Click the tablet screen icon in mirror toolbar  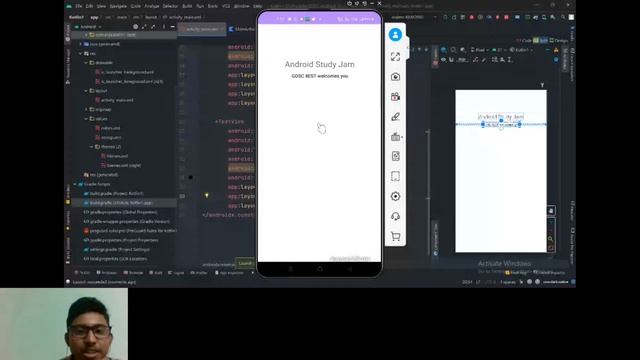point(395,176)
